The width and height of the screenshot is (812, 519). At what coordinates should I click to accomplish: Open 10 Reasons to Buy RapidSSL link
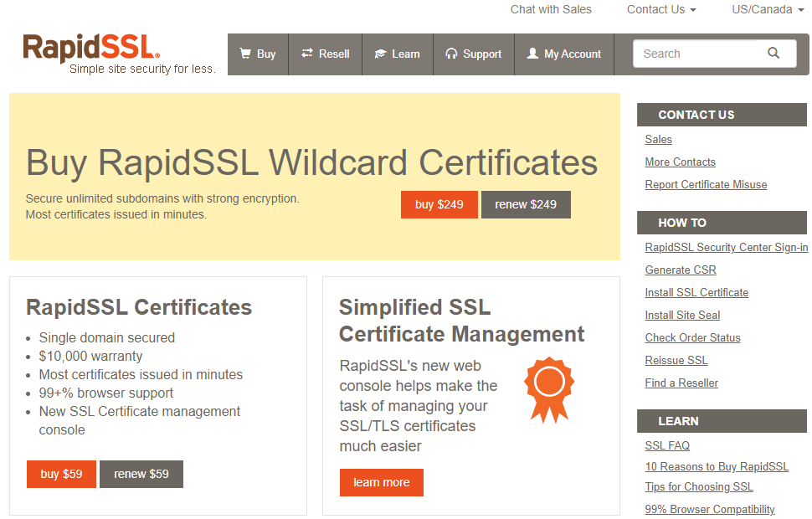(717, 467)
